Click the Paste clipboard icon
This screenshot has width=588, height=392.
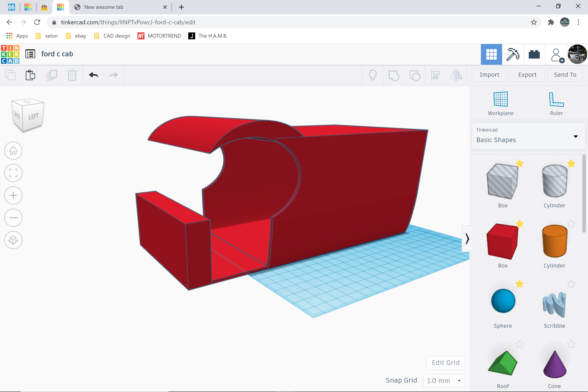31,75
